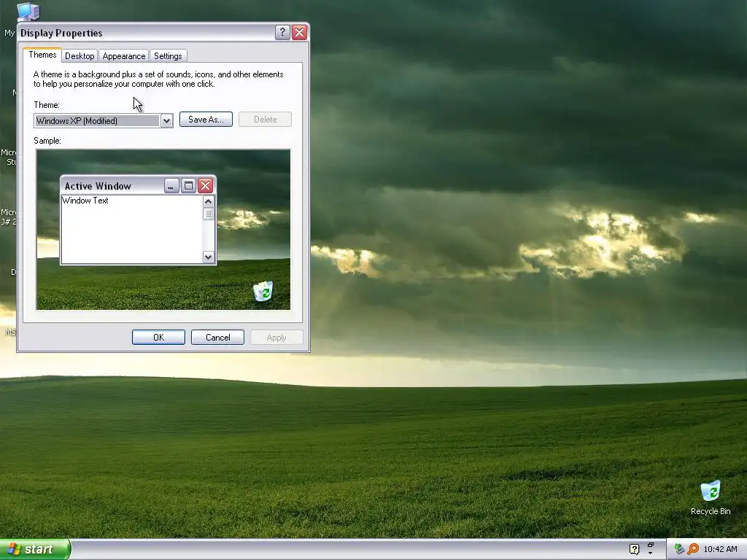
Task: Click the disabled Delete button
Action: point(265,120)
